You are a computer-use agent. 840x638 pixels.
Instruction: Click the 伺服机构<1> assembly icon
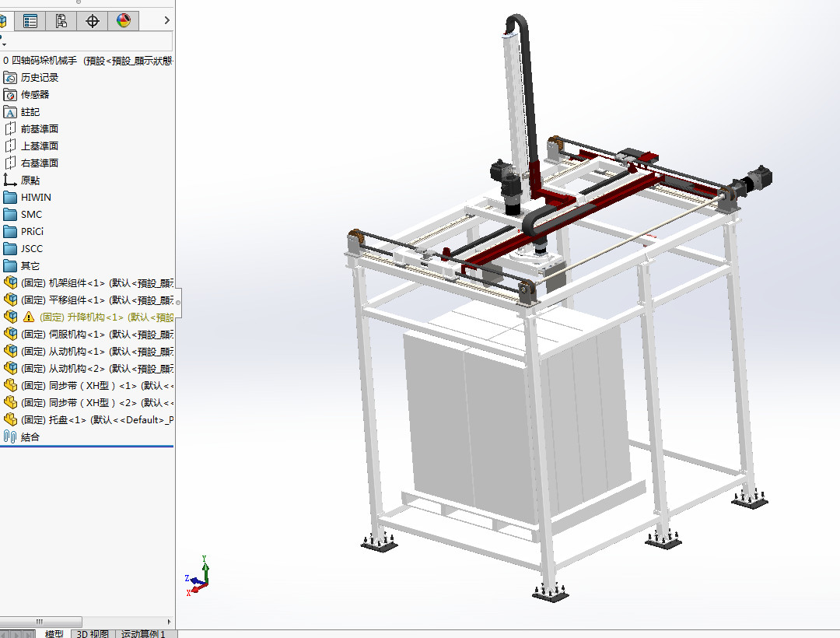(x=10, y=334)
